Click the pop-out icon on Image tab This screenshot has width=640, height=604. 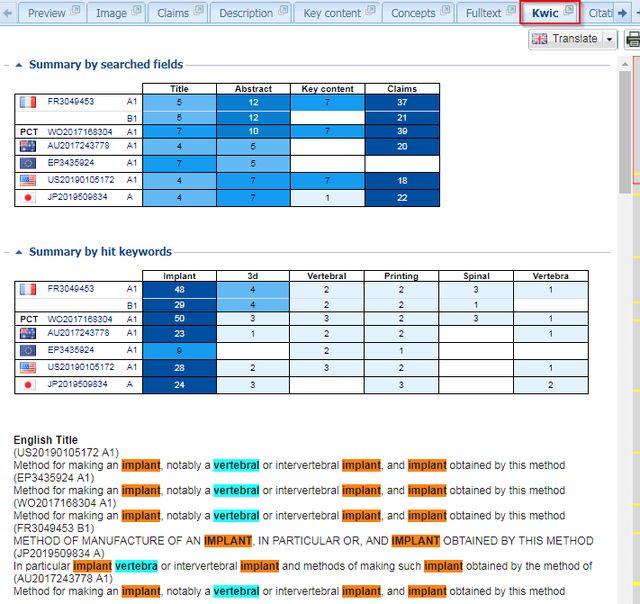(x=137, y=11)
